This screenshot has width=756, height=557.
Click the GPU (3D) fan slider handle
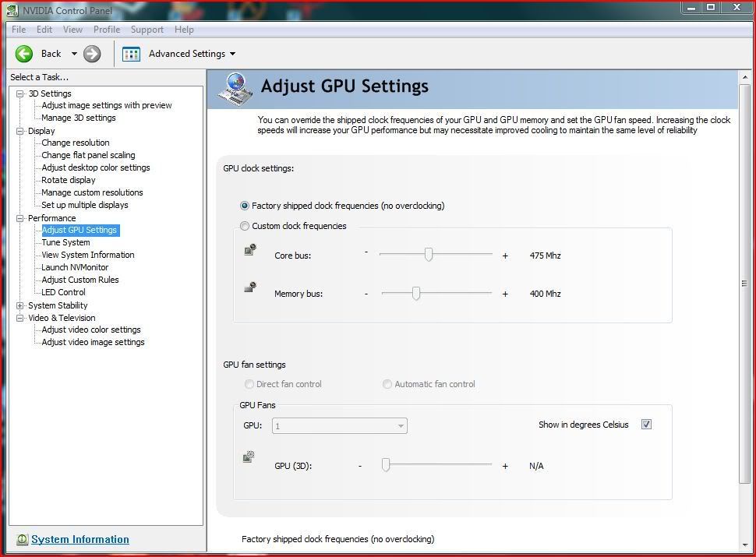coord(386,465)
